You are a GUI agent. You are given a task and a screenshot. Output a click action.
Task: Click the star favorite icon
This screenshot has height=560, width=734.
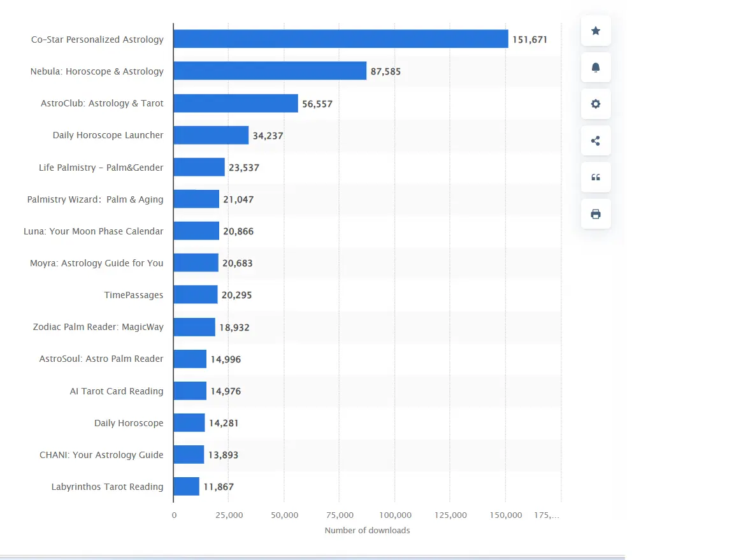click(596, 31)
